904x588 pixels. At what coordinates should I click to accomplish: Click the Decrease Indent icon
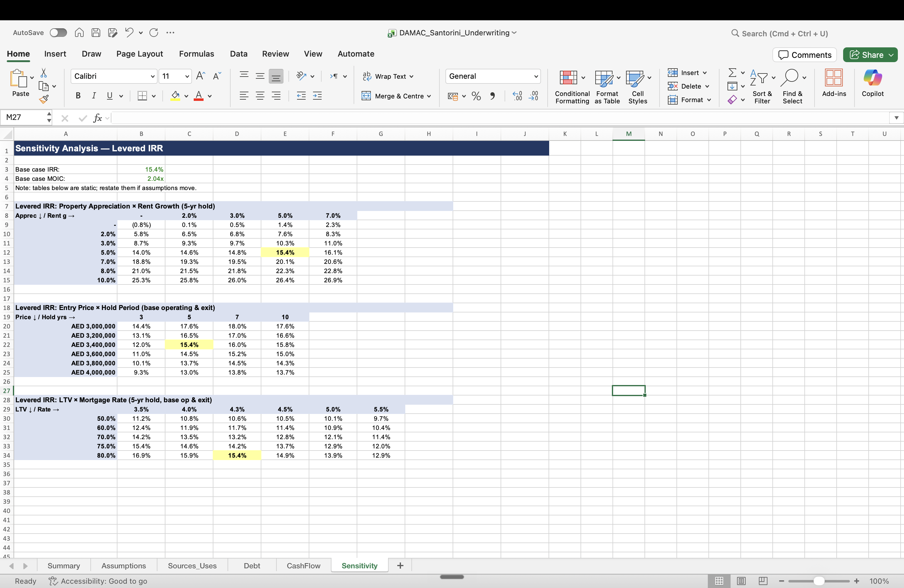[x=301, y=96]
